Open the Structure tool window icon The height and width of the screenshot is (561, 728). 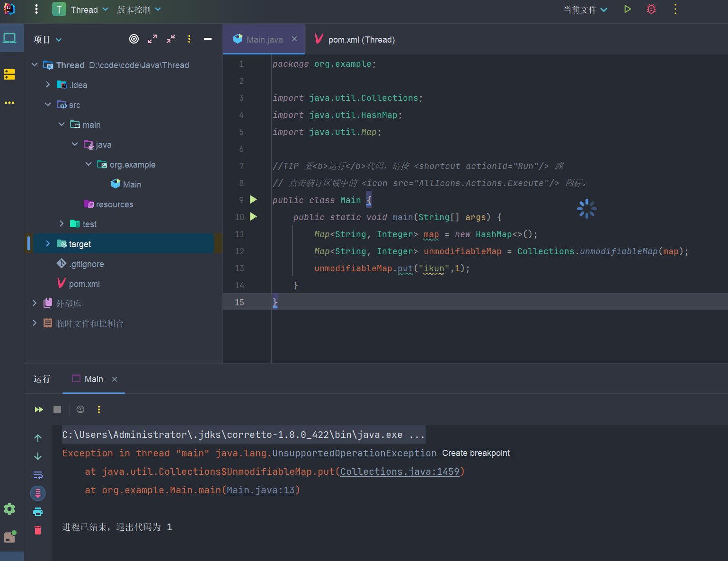9,74
